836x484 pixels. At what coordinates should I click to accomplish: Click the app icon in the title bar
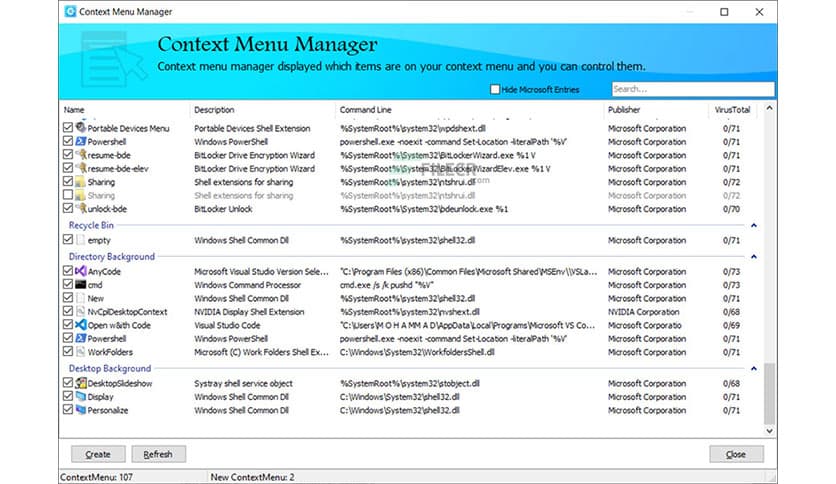[70, 11]
